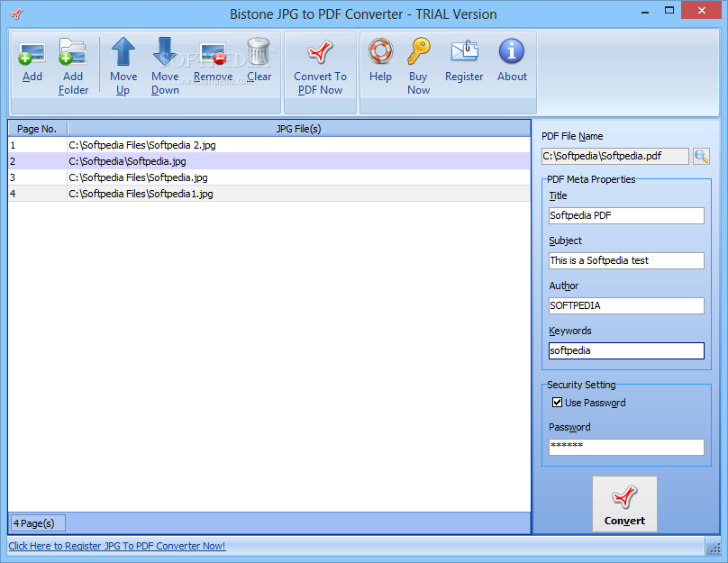
Task: Toggle the Use Password checkbox
Action: pos(557,403)
